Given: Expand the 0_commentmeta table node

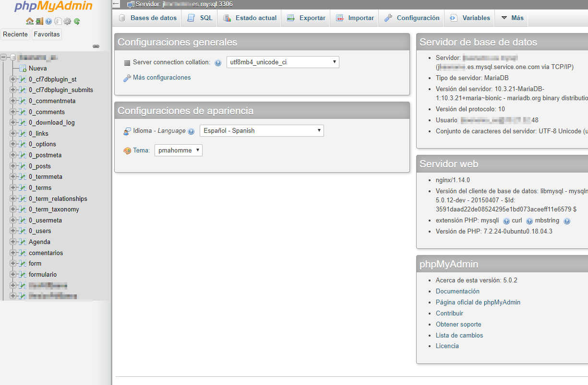Looking at the screenshot, I should click(x=13, y=101).
